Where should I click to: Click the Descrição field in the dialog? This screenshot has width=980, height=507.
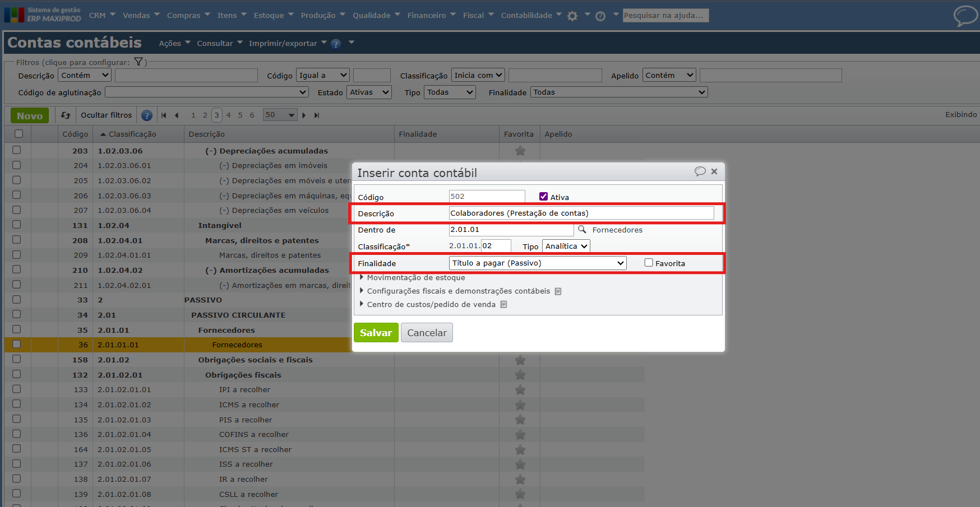581,213
